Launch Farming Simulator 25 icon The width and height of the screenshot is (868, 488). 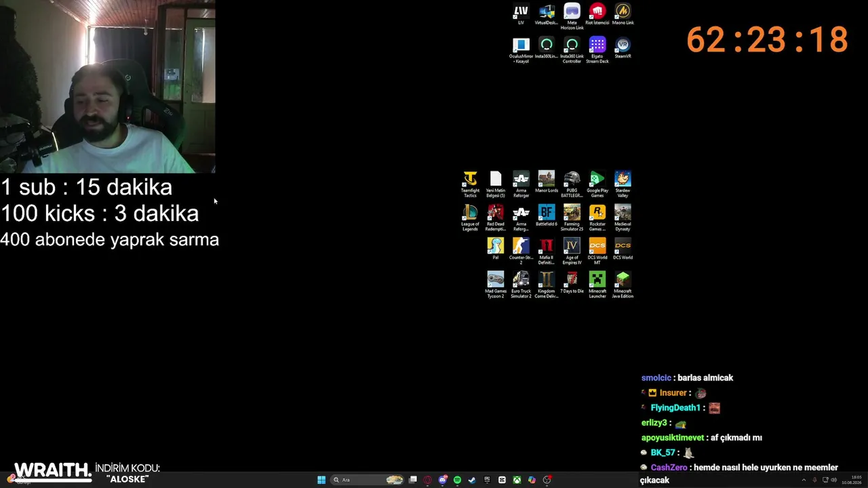coord(572,218)
